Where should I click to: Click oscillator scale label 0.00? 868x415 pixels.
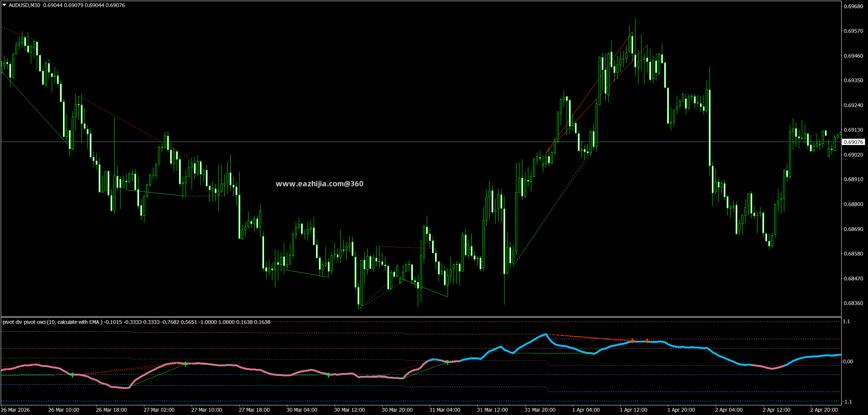848,361
